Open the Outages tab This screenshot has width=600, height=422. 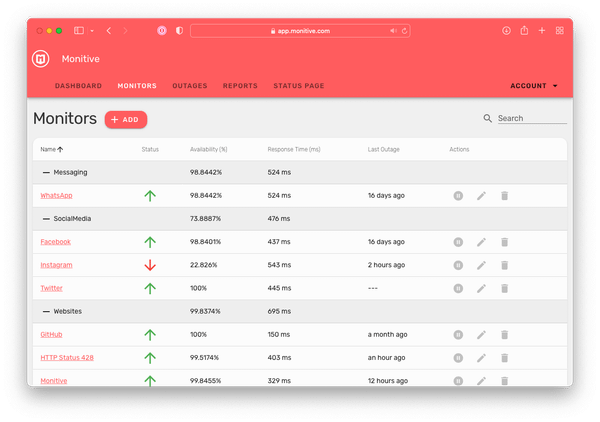pyautogui.click(x=190, y=86)
